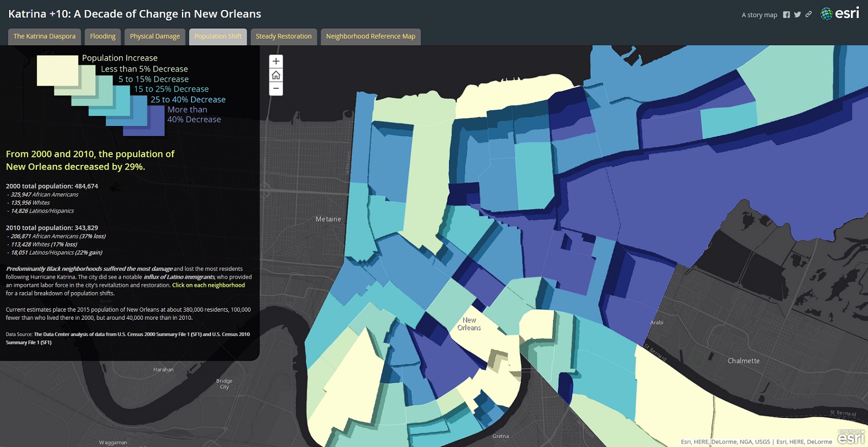The height and width of the screenshot is (447, 868).
Task: Click the Chalmette label on map
Action: (743, 361)
